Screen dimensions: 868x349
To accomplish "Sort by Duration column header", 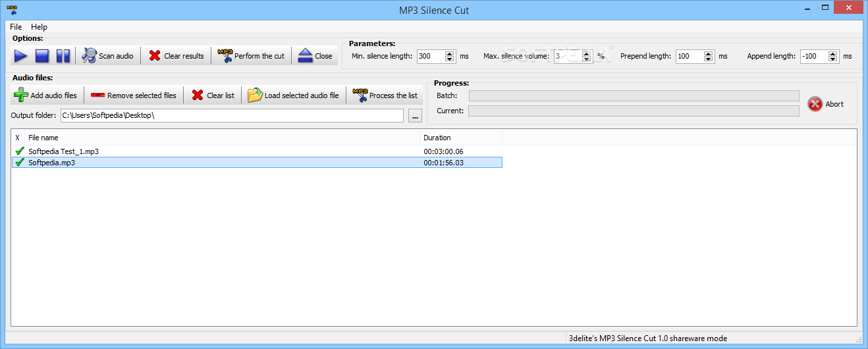I will pyautogui.click(x=461, y=138).
